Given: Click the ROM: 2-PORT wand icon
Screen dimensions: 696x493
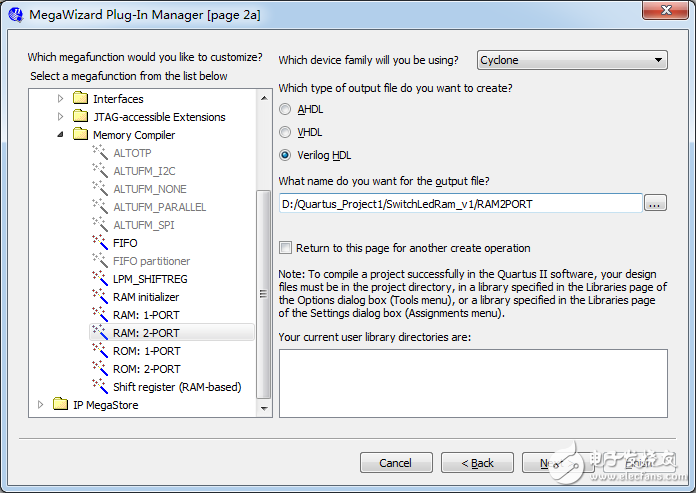Looking at the screenshot, I should (x=100, y=369).
